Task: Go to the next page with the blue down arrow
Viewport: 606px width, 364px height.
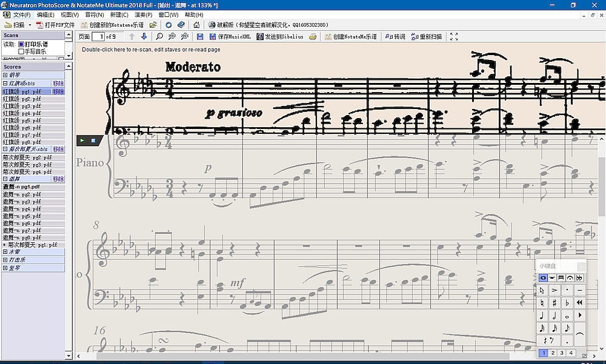Action: pyautogui.click(x=144, y=36)
